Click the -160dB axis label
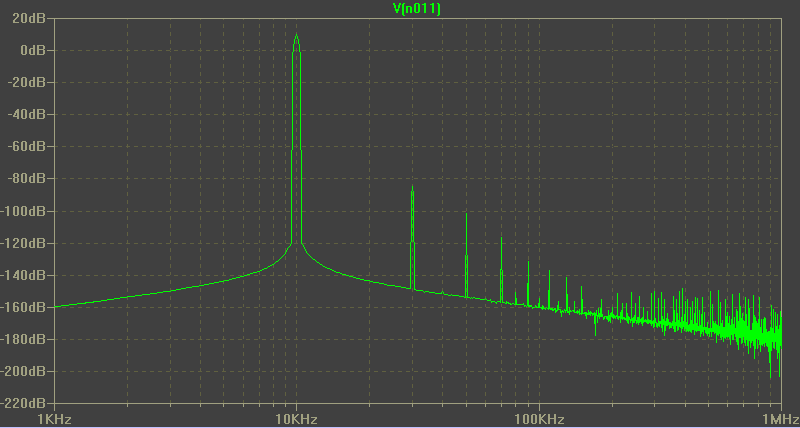Viewport: 800px width, 428px height. [23, 308]
